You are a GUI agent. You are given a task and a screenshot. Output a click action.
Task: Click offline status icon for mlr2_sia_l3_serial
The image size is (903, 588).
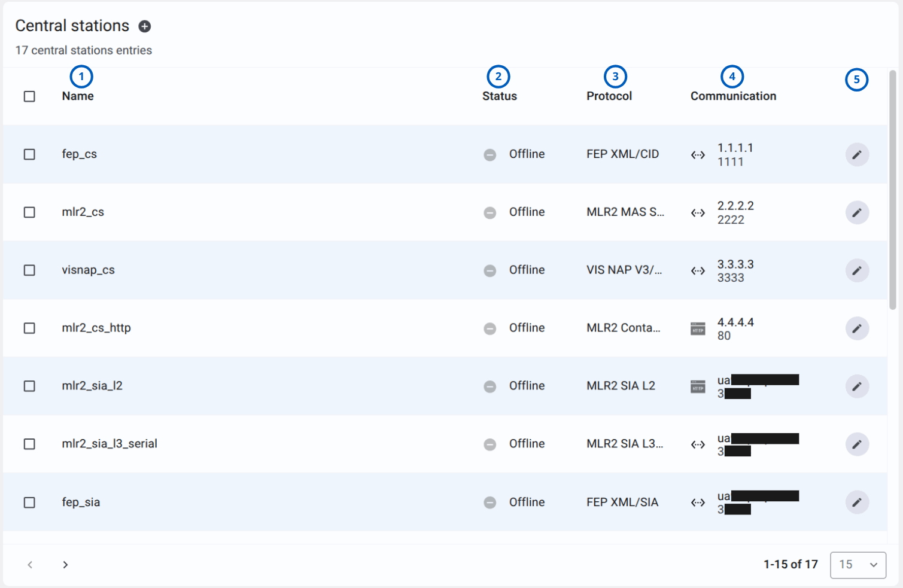[490, 444]
